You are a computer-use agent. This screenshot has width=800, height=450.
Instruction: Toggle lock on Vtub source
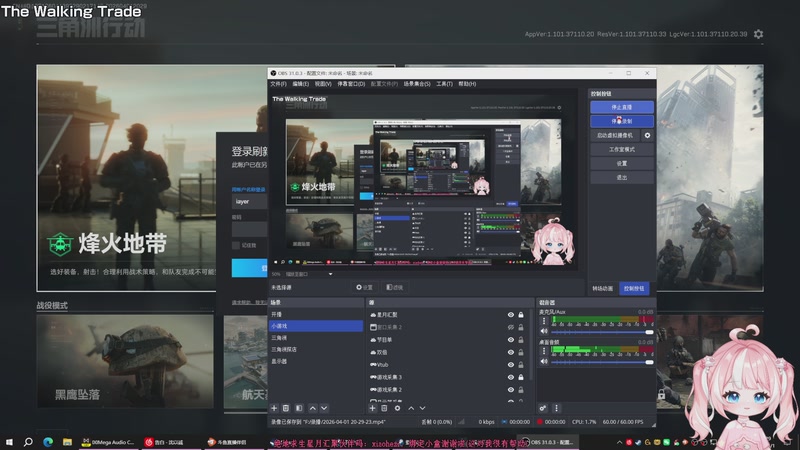point(521,365)
